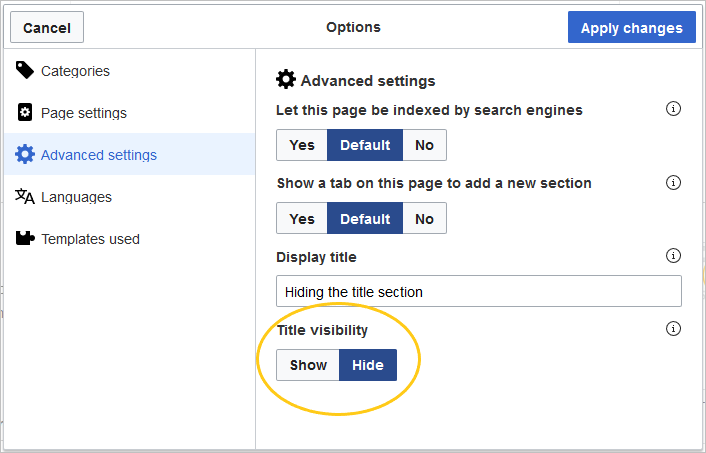The height and width of the screenshot is (453, 706).
Task: Open info icon for search engine indexing
Action: pyautogui.click(x=673, y=109)
